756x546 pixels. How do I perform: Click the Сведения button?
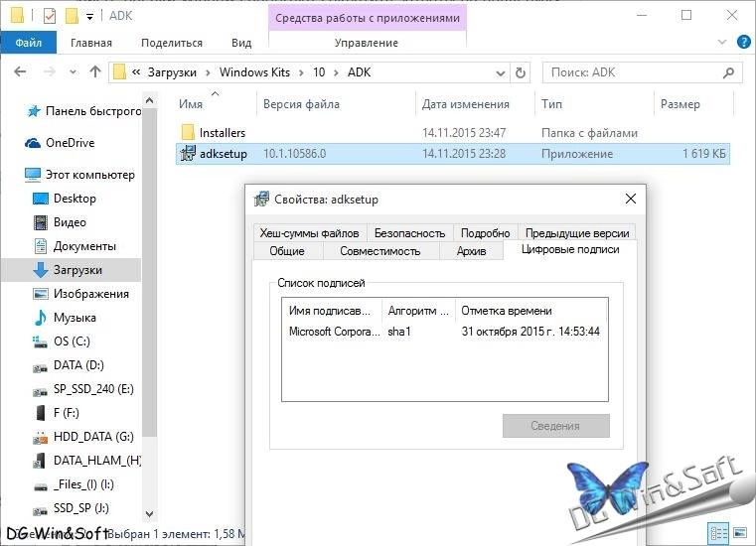point(556,426)
